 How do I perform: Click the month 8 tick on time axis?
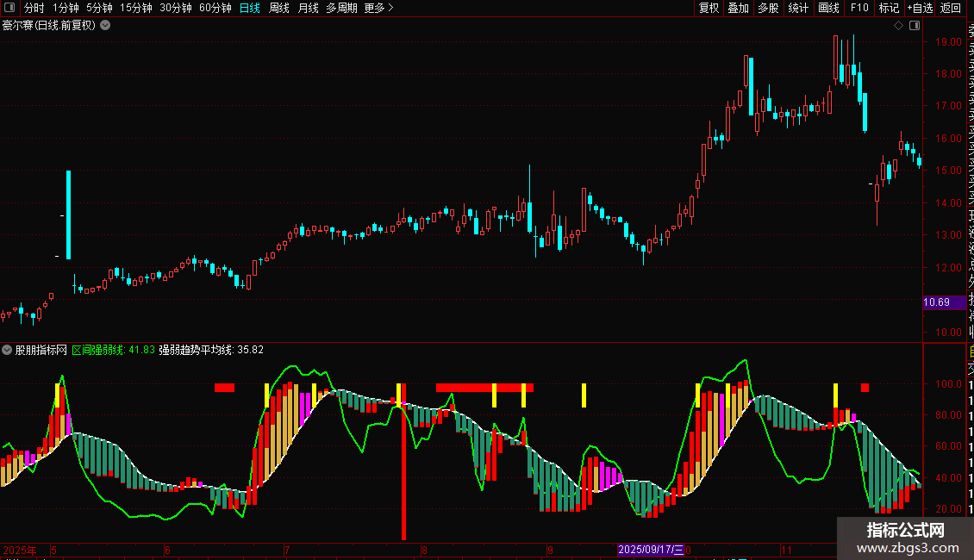tap(424, 550)
